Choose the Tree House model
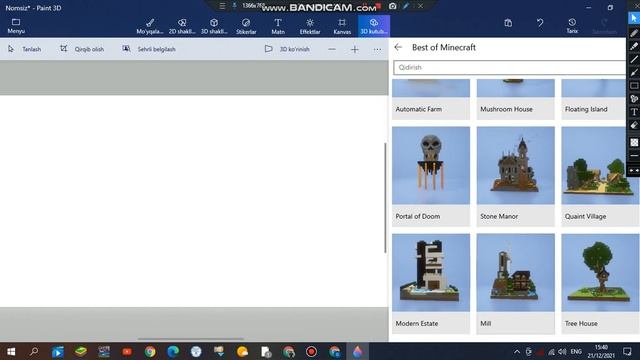 pos(600,283)
